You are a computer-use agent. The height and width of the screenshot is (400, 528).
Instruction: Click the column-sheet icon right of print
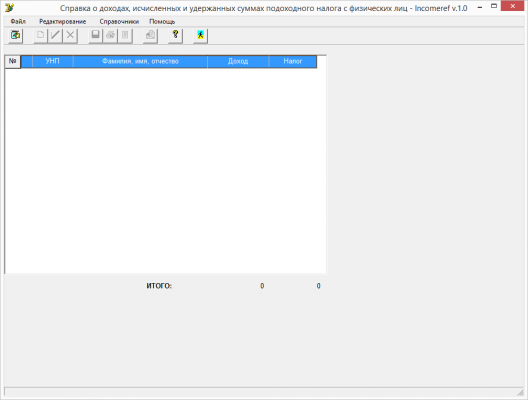point(125,35)
